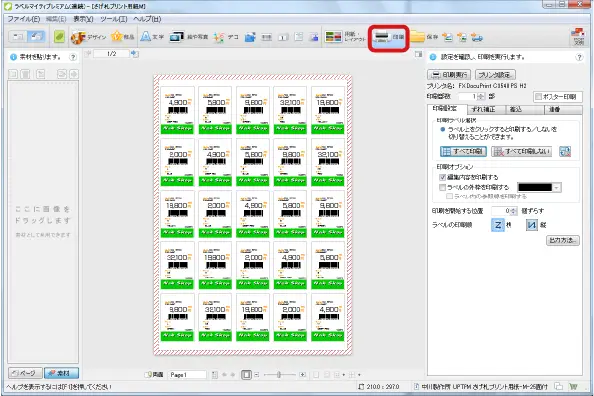
Task: Click the shopping cart icon in status bar
Action: [574, 387]
